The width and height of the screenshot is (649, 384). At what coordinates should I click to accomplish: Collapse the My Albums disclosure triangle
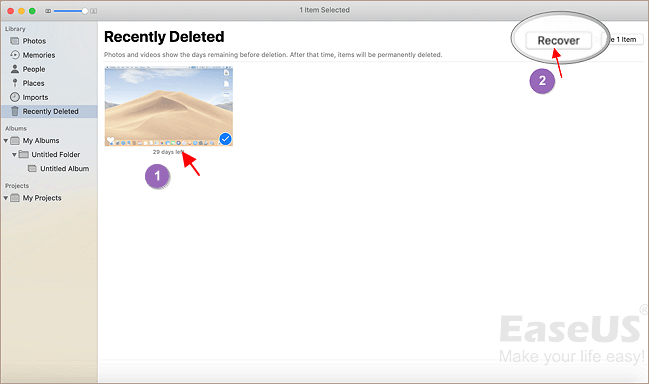click(x=6, y=141)
